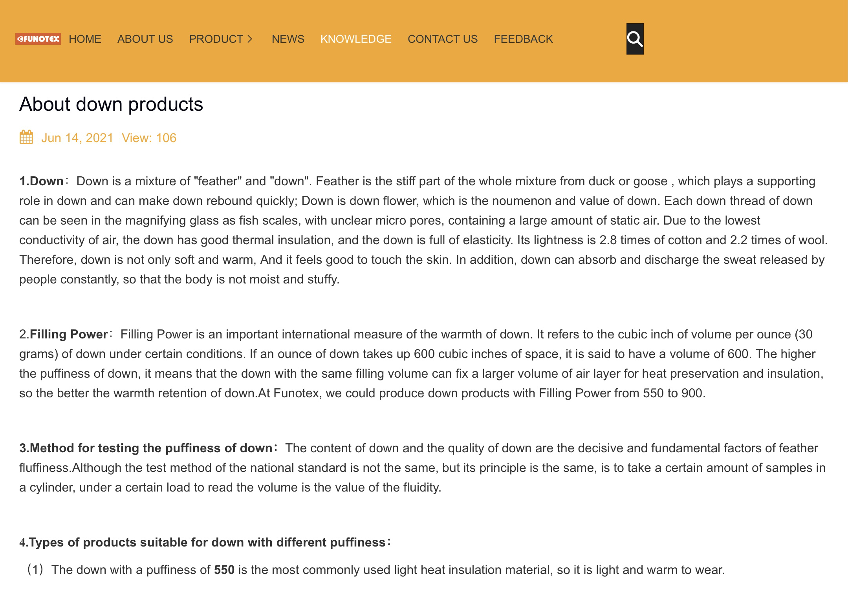Click the calendar icon beside the date
This screenshot has width=848, height=616.
(x=26, y=137)
